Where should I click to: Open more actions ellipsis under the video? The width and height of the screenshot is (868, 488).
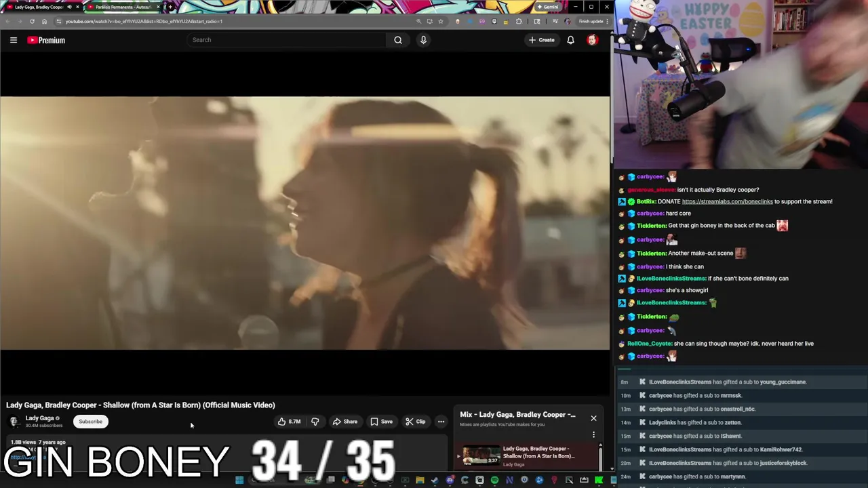(x=441, y=422)
